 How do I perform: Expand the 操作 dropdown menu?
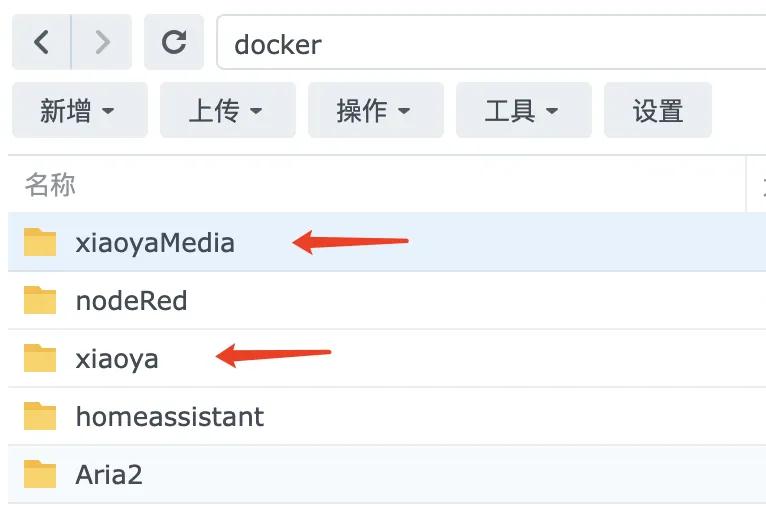375,111
